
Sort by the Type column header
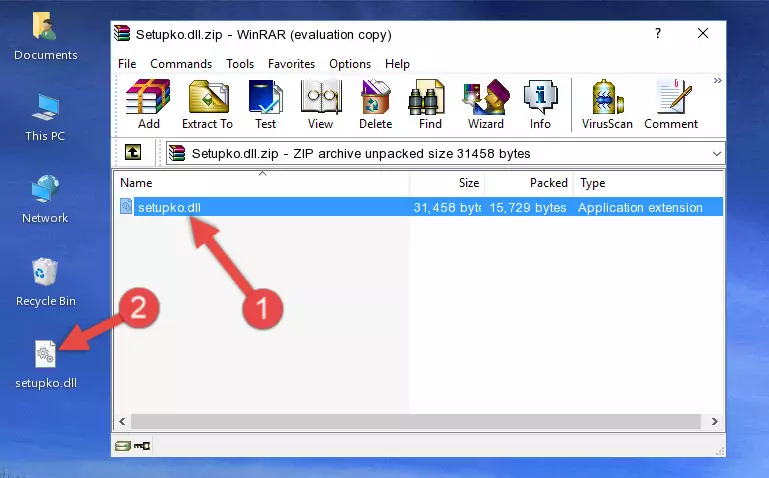(648, 183)
